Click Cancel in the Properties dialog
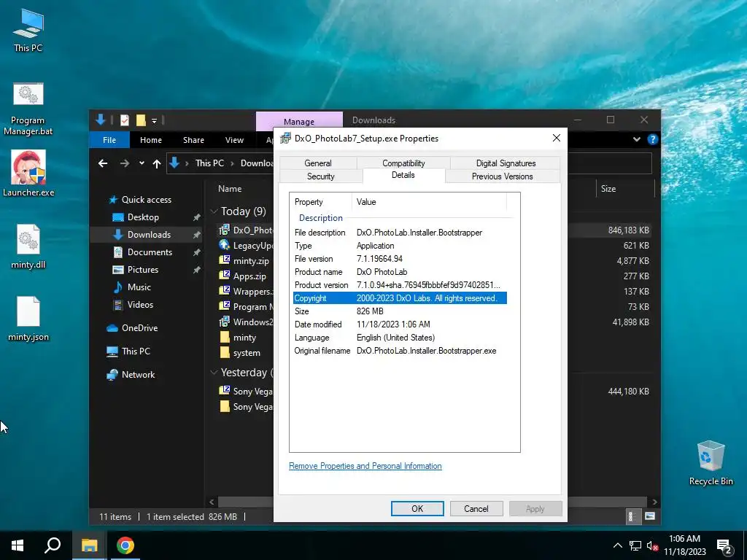Viewport: 747px width, 560px height. coord(476,508)
